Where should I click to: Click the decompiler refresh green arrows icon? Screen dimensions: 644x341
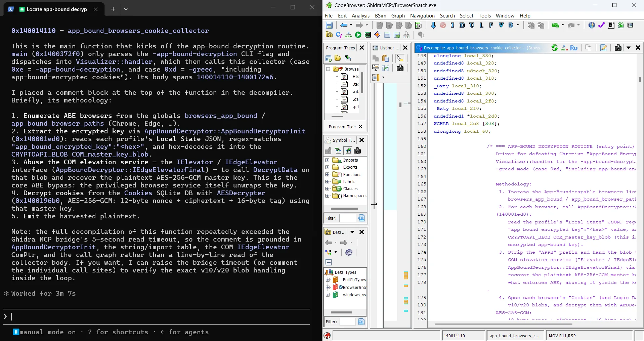click(555, 48)
